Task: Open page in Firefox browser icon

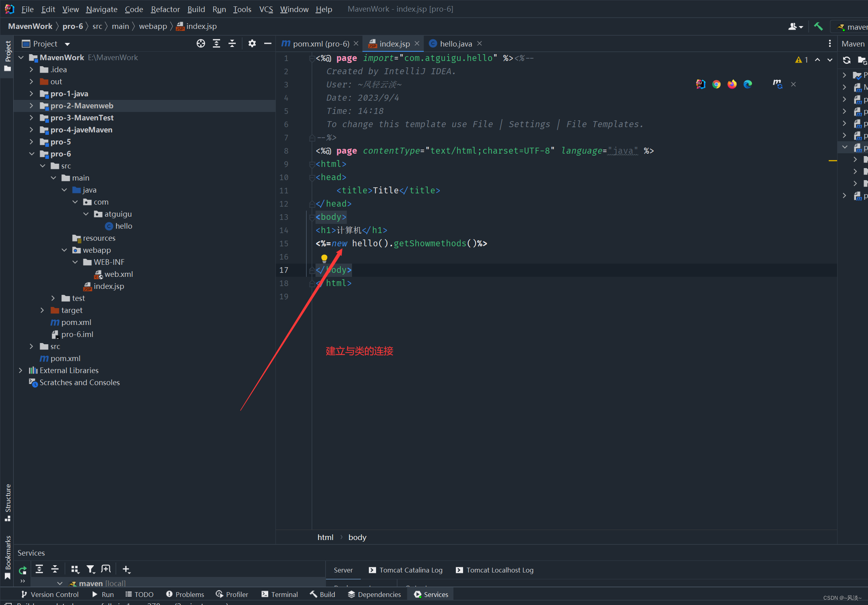Action: [732, 84]
